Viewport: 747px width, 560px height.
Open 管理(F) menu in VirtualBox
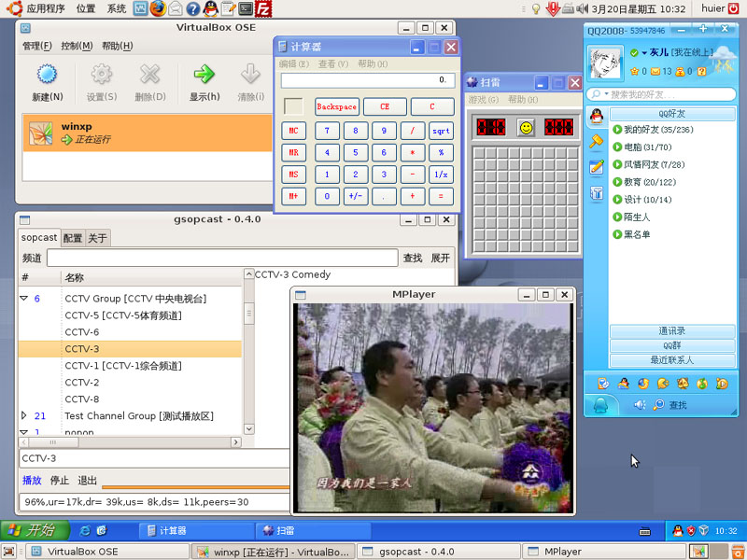pyautogui.click(x=37, y=46)
